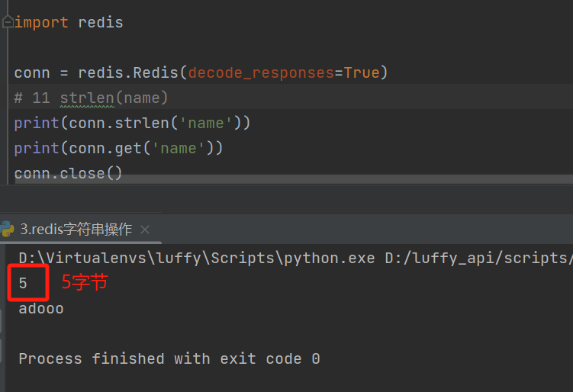This screenshot has width=573, height=392.
Task: Click the True keyword value
Action: (362, 73)
